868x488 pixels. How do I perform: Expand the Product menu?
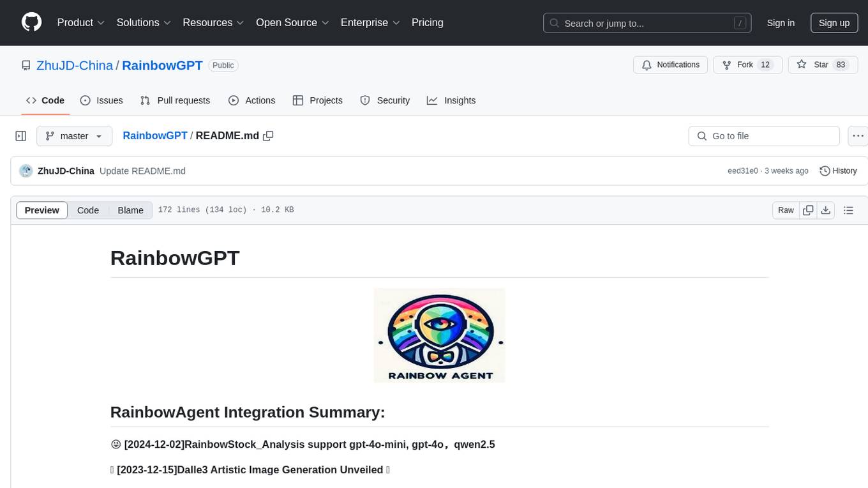pyautogui.click(x=81, y=22)
